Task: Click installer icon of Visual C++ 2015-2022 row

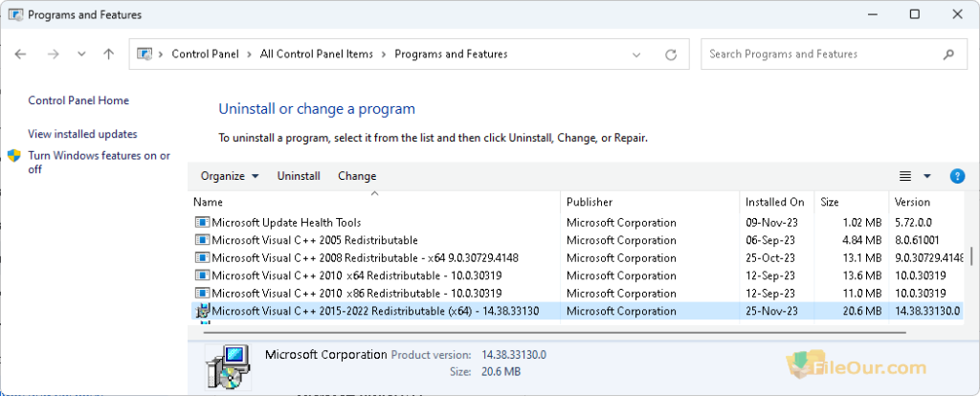Action: pyautogui.click(x=203, y=311)
